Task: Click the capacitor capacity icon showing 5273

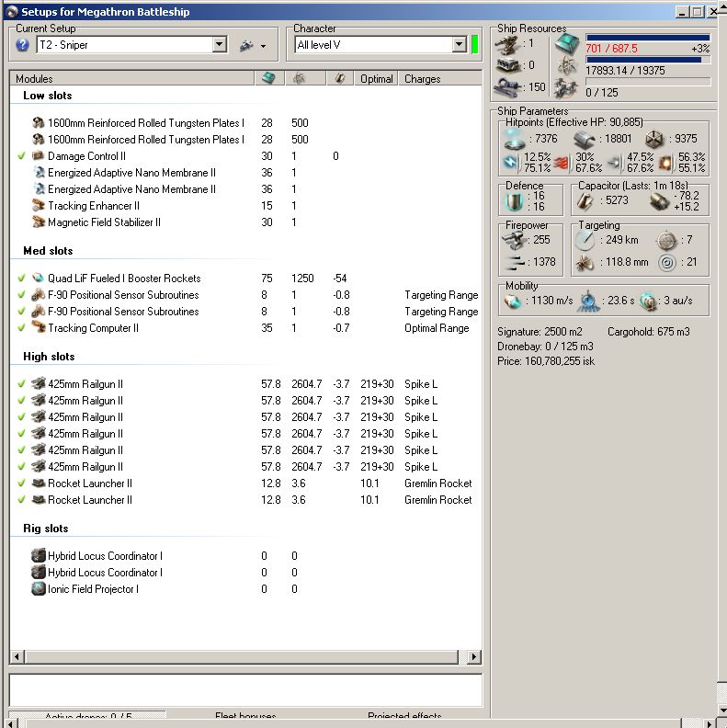Action: tap(585, 201)
